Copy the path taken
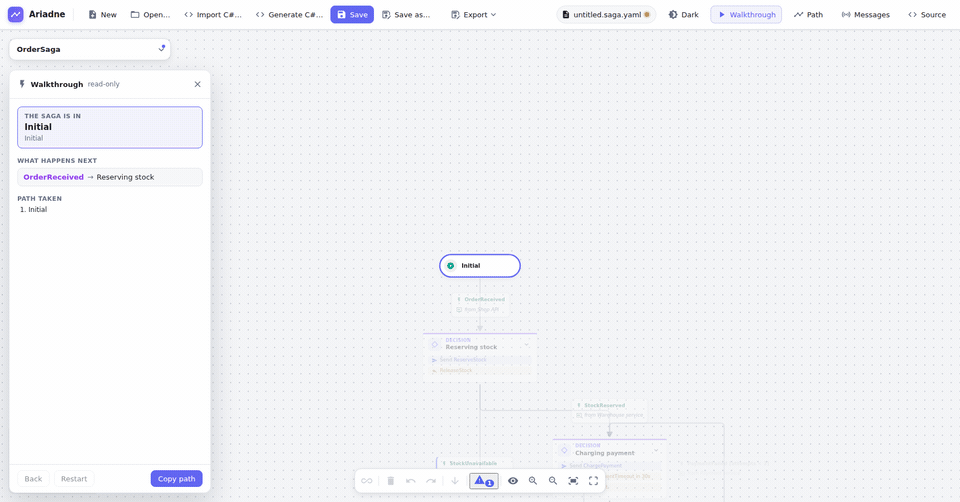 point(176,479)
